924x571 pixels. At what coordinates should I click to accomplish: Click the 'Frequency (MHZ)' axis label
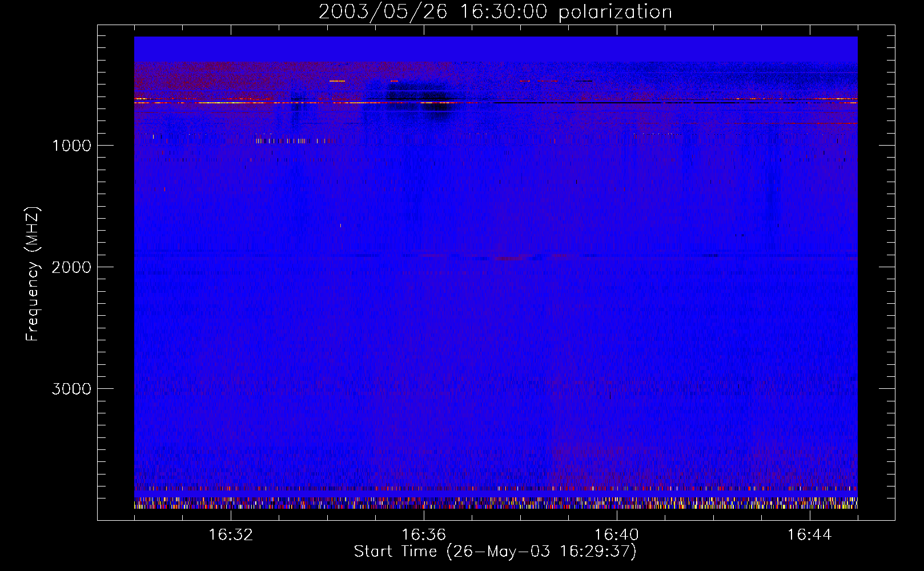33,274
